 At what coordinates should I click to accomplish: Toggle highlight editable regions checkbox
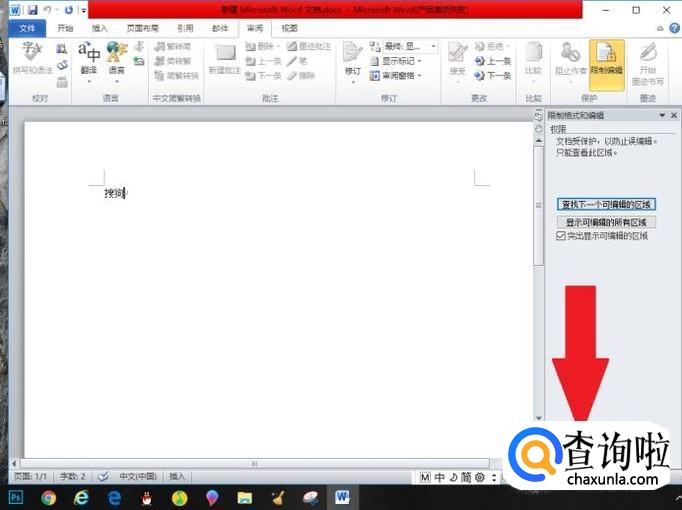tap(561, 236)
